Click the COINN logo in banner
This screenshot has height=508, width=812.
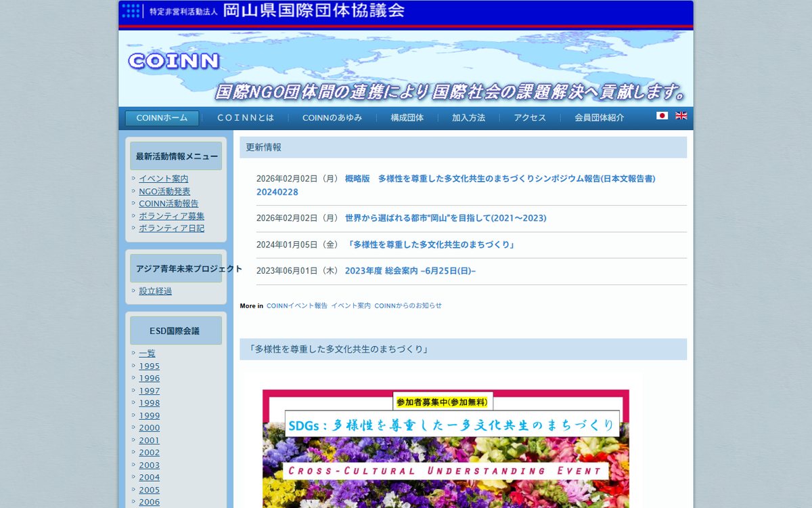click(174, 61)
